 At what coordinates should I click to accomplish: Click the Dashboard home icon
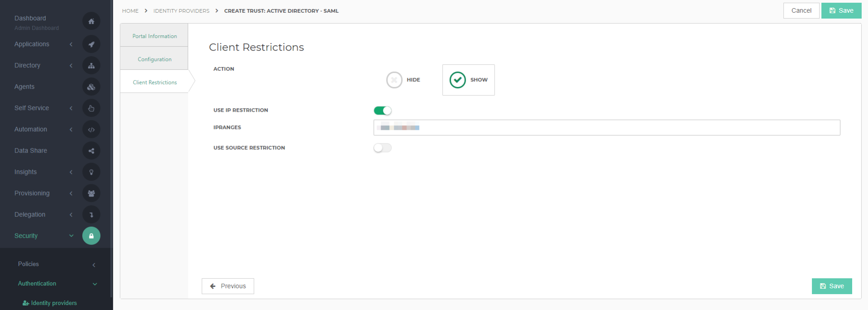(x=91, y=21)
